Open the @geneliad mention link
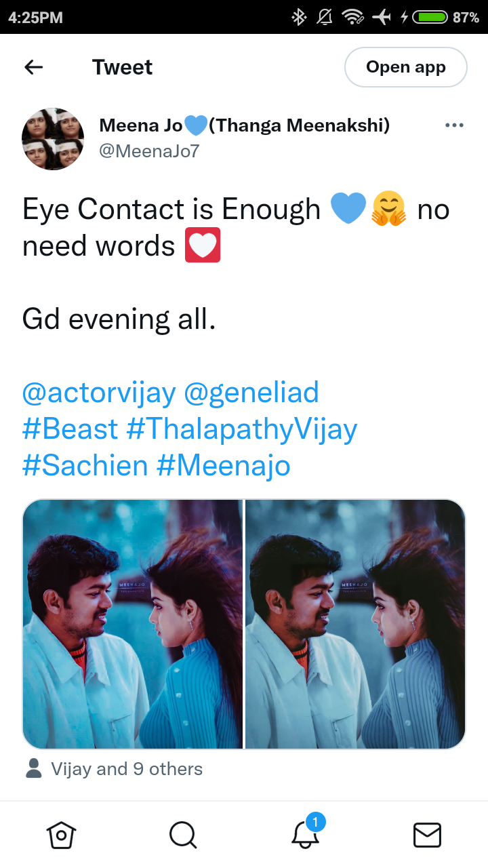 (251, 393)
